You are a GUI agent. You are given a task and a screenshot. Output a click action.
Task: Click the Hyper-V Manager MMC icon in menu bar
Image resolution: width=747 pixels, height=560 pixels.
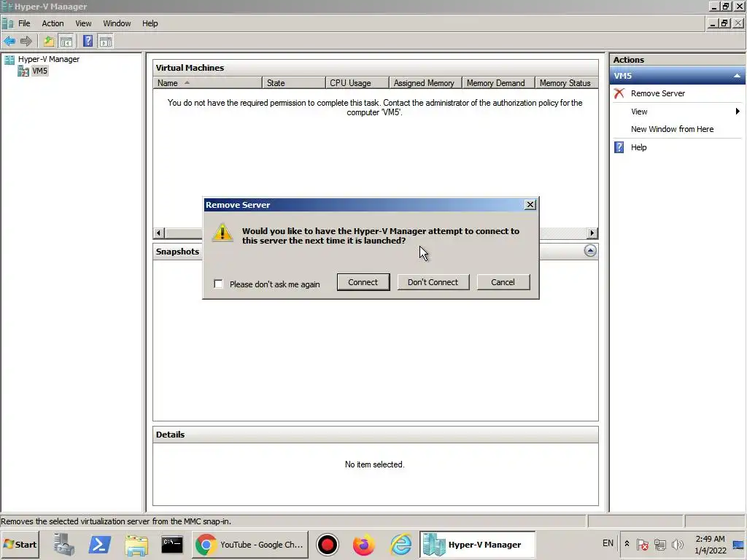[7, 23]
